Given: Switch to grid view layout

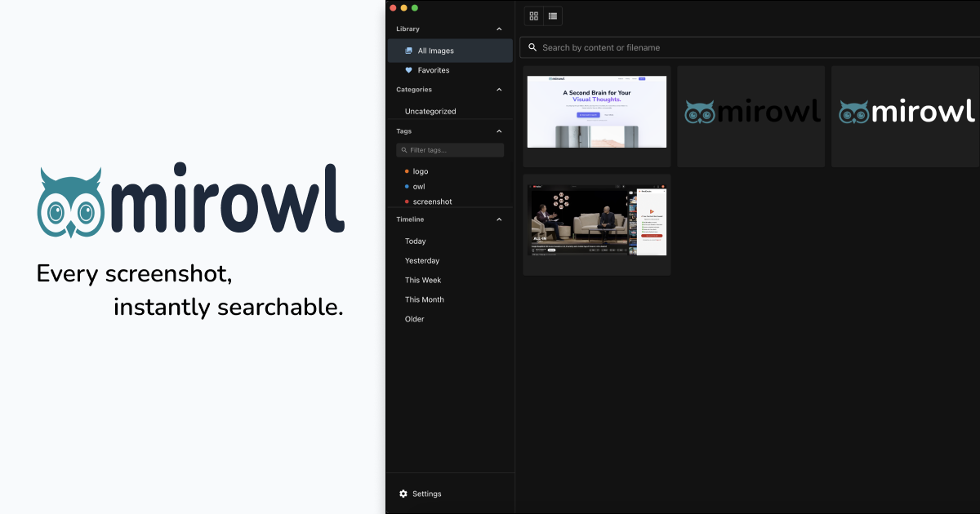Looking at the screenshot, I should coord(534,16).
